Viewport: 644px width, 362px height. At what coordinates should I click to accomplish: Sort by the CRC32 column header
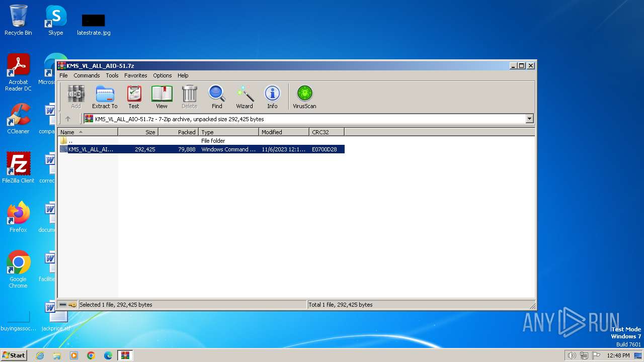click(327, 132)
